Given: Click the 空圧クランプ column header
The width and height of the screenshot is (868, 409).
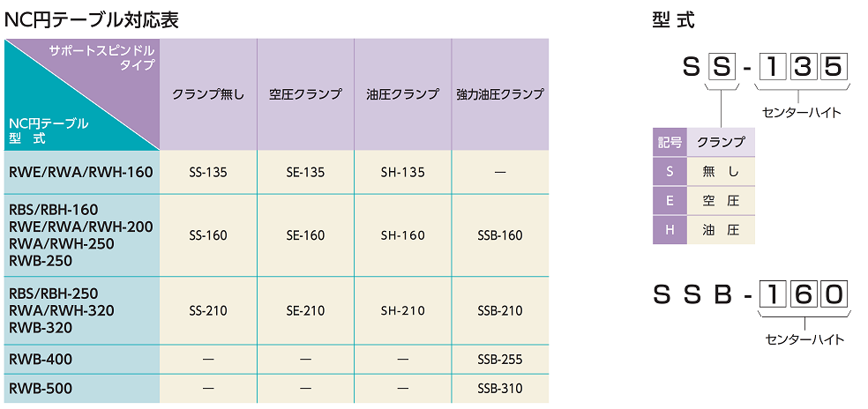Looking at the screenshot, I should [x=305, y=94].
